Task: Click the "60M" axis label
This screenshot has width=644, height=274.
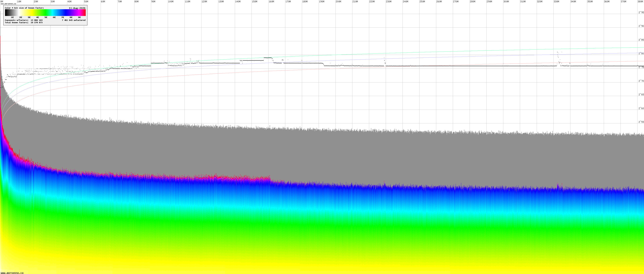Action: 103,2
